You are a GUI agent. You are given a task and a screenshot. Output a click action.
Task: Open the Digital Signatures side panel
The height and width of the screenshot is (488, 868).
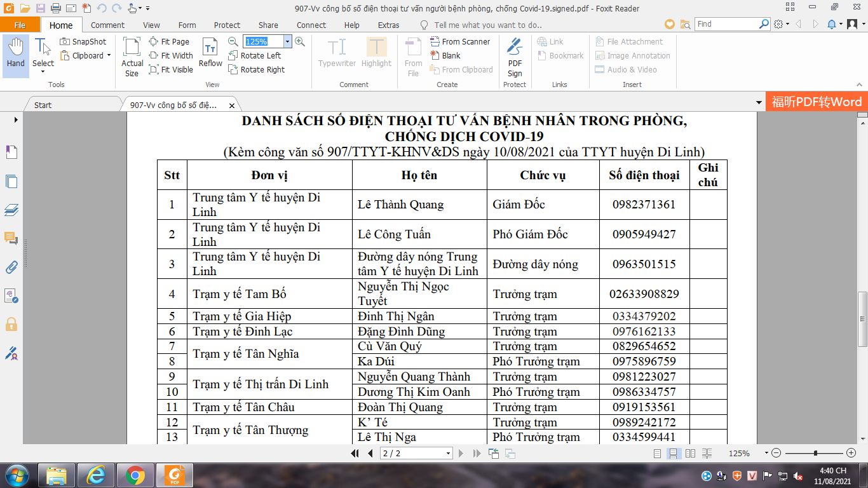point(11,353)
